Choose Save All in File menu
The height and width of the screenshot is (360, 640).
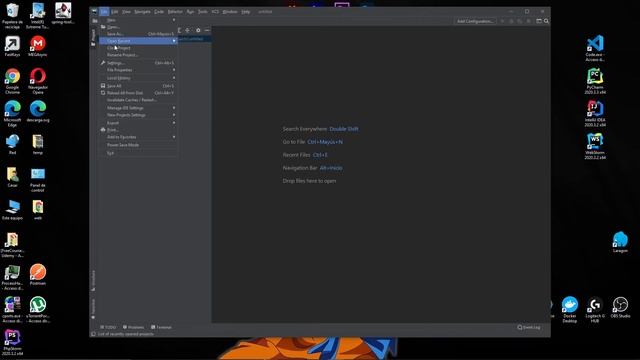[138, 86]
